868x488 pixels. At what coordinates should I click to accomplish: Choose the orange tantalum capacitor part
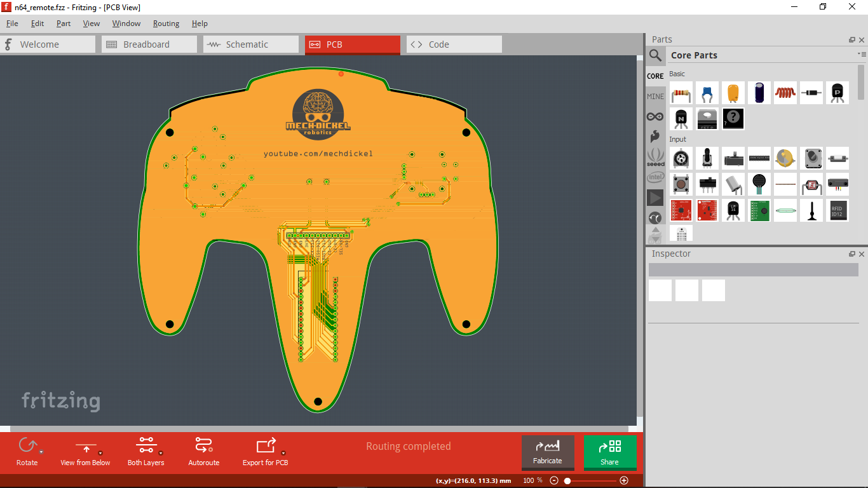tap(733, 93)
